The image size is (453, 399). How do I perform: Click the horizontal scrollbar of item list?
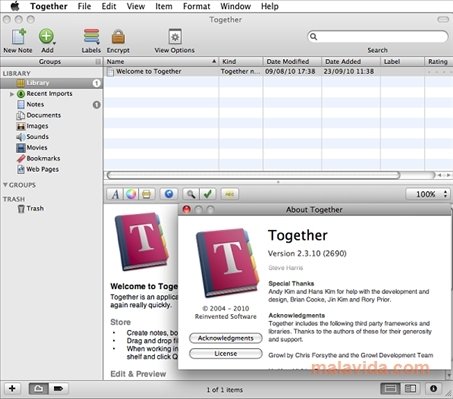point(253,175)
